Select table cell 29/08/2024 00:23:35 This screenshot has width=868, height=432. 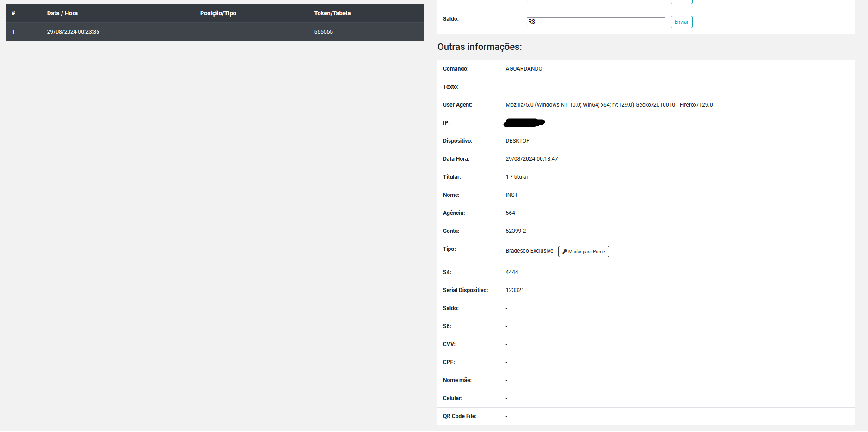pos(73,32)
